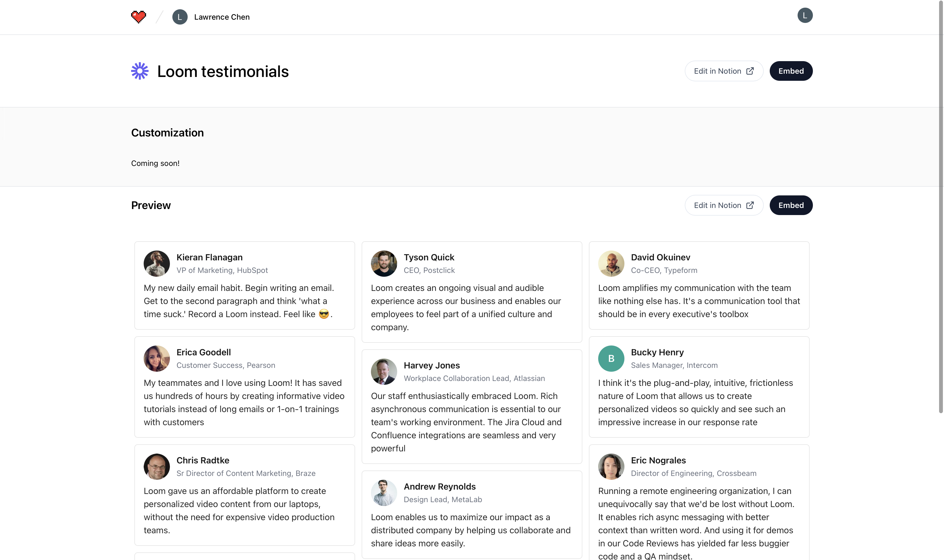The height and width of the screenshot is (560, 944).
Task: Click the pixel heart logo
Action: point(138,17)
